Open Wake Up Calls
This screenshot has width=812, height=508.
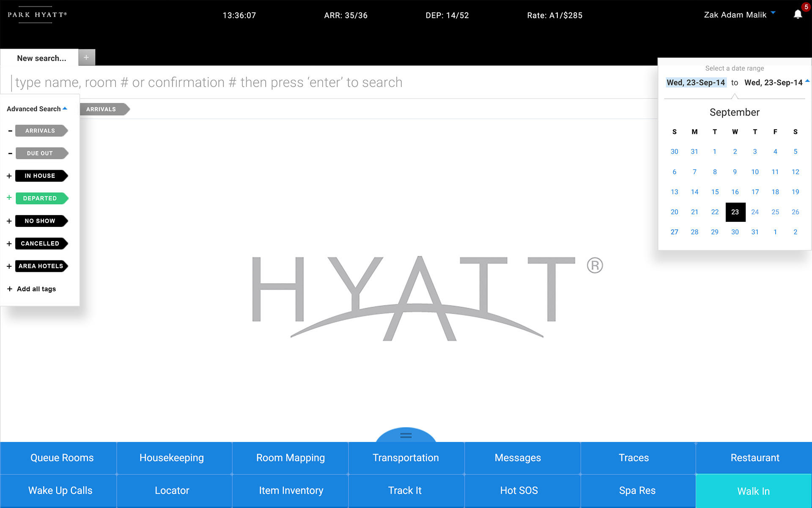coord(58,491)
